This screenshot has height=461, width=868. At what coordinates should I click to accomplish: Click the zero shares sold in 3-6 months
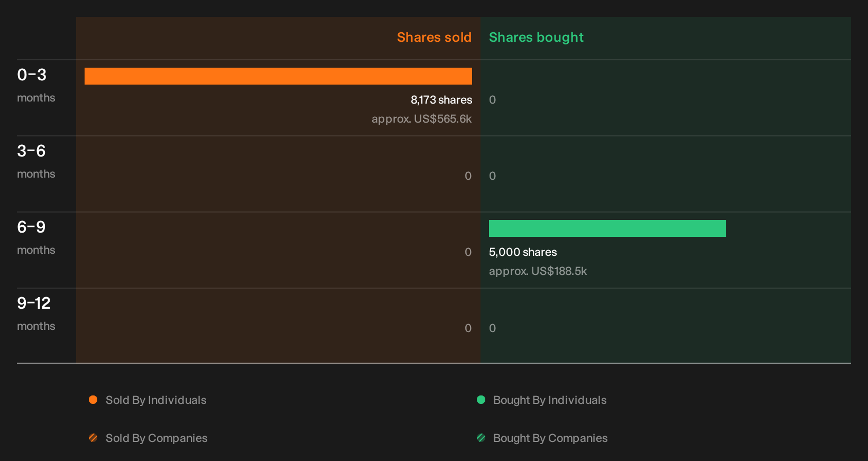tap(468, 176)
